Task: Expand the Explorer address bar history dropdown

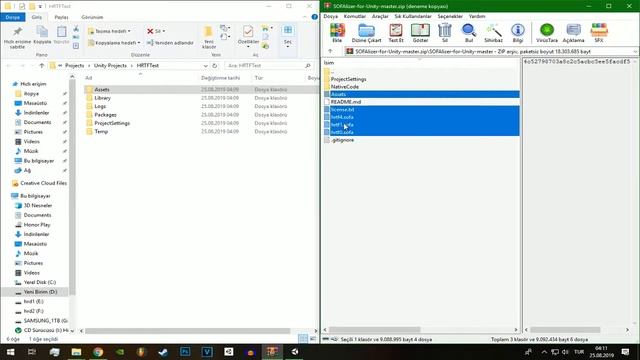Action: coord(205,65)
